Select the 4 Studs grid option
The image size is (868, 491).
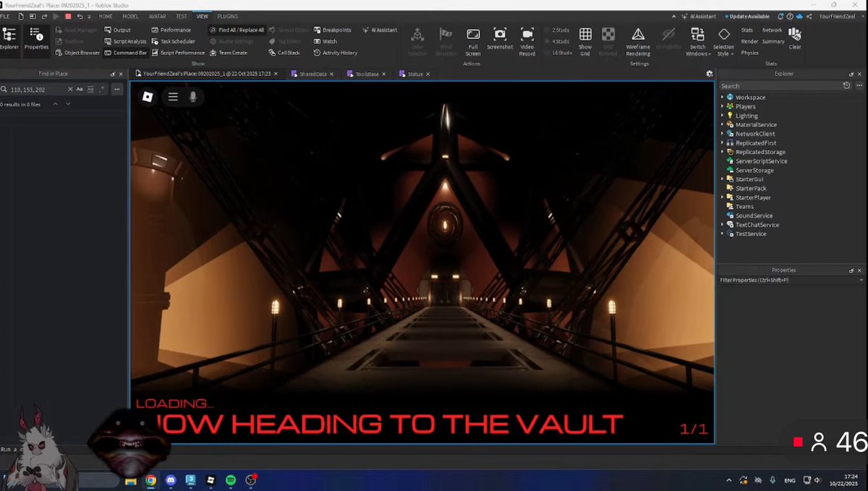pos(556,41)
